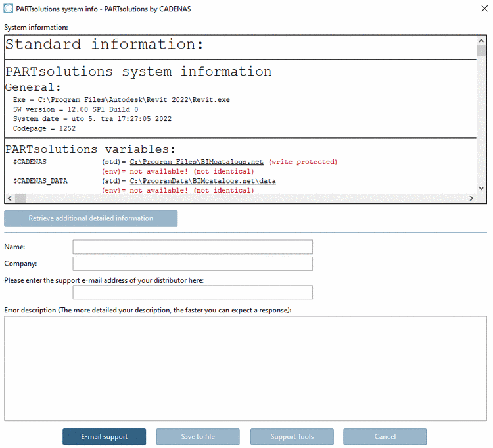This screenshot has height=448, width=493.
Task: Click the 'Standard information:' heading
Action: click(105, 44)
